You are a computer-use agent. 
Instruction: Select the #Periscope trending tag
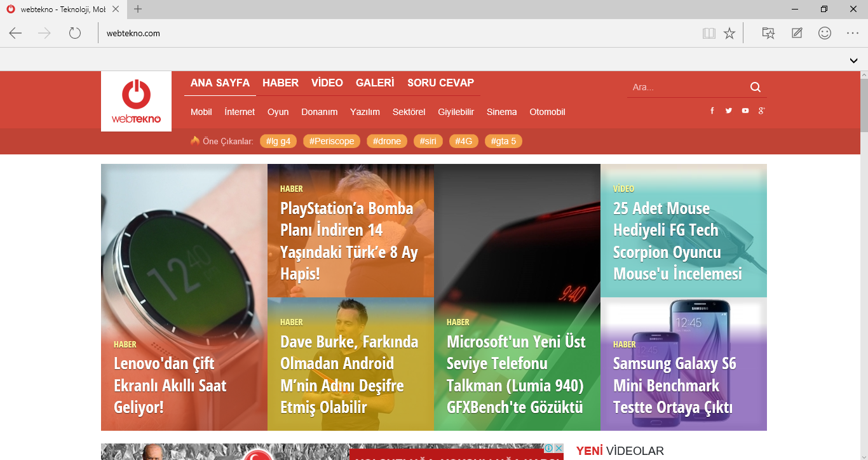(x=332, y=141)
